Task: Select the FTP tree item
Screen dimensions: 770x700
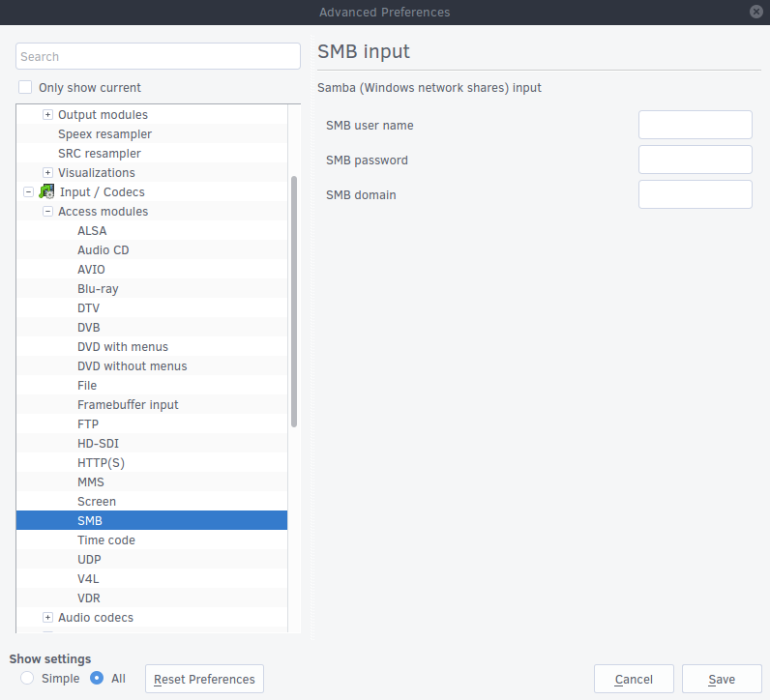Action: point(88,424)
